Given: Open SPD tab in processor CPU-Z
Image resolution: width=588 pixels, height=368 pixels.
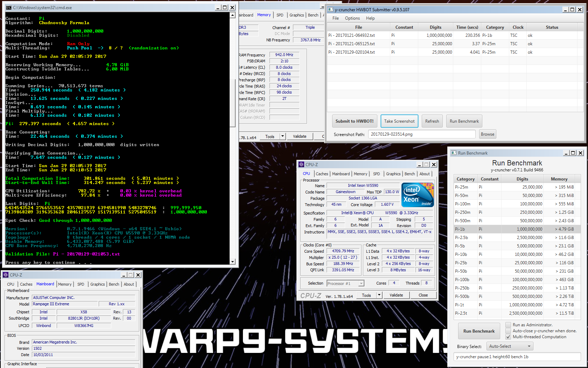Looking at the screenshot, I should coord(377,174).
